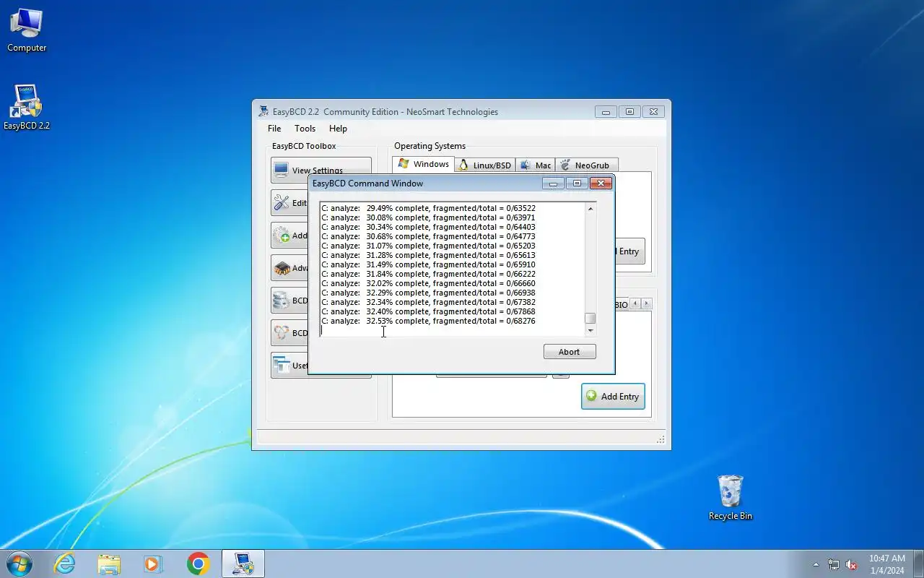
Task: Close the EasyBCD Command Window
Action: point(601,184)
